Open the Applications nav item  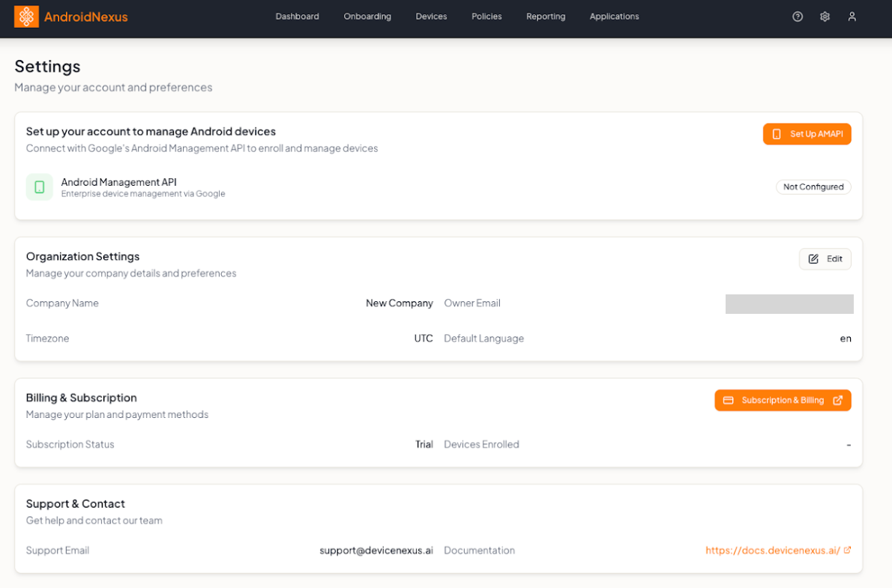614,16
